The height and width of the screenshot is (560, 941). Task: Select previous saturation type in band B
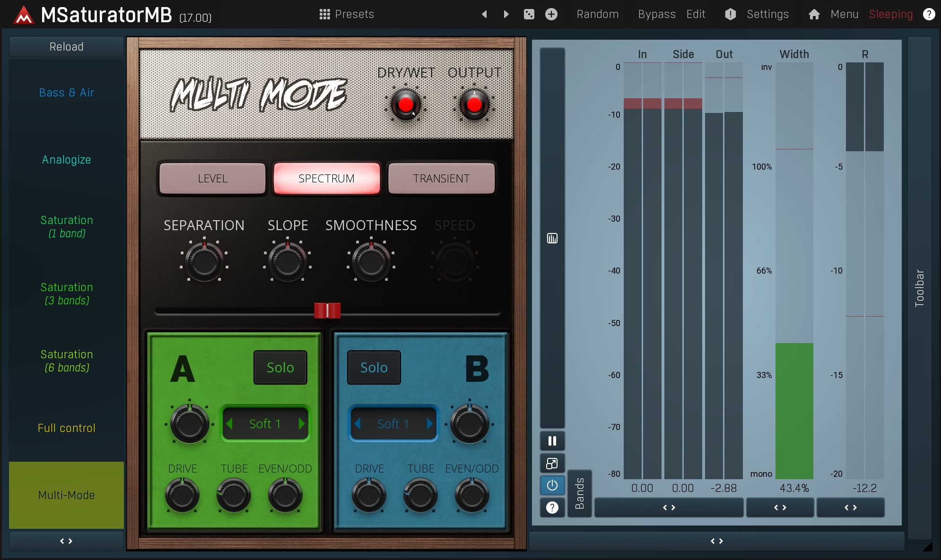click(358, 424)
